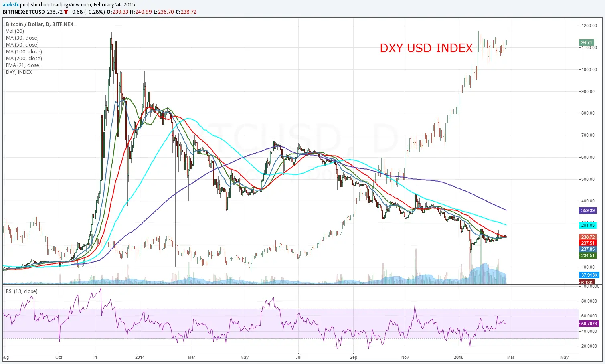Toggle visibility of the Vol (20) indicator
Image resolution: width=605 pixels, height=364 pixels.
(14, 31)
